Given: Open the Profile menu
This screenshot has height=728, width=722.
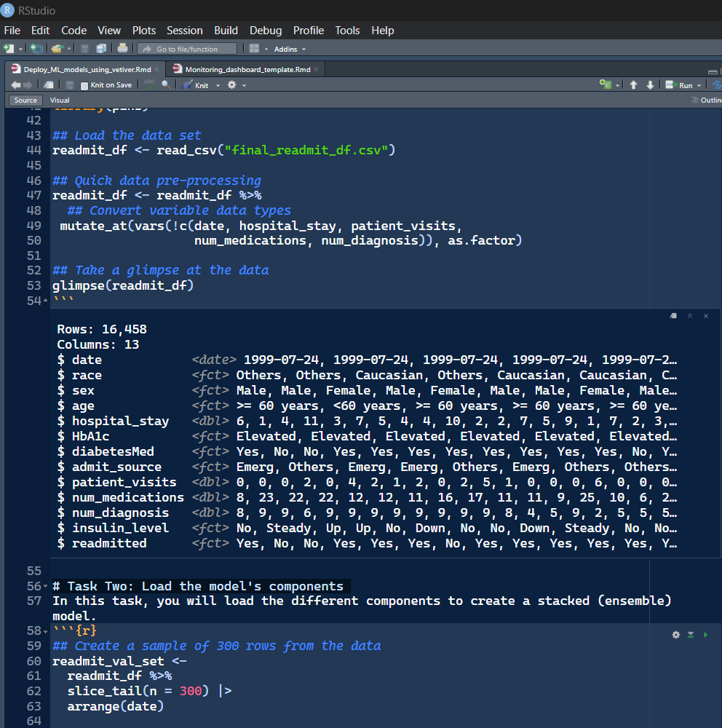Looking at the screenshot, I should [x=309, y=30].
